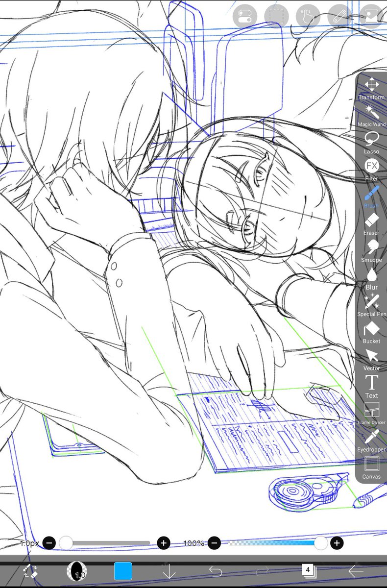Image resolution: width=387 pixels, height=588 pixels.
Task: Open the stabilizer hand icon
Action: click(308, 16)
